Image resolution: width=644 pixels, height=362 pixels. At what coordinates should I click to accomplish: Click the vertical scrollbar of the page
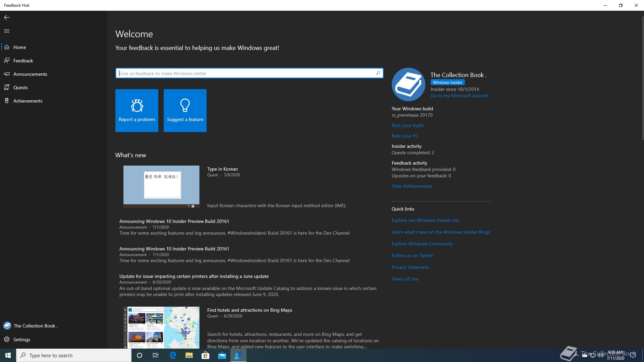coord(642,78)
